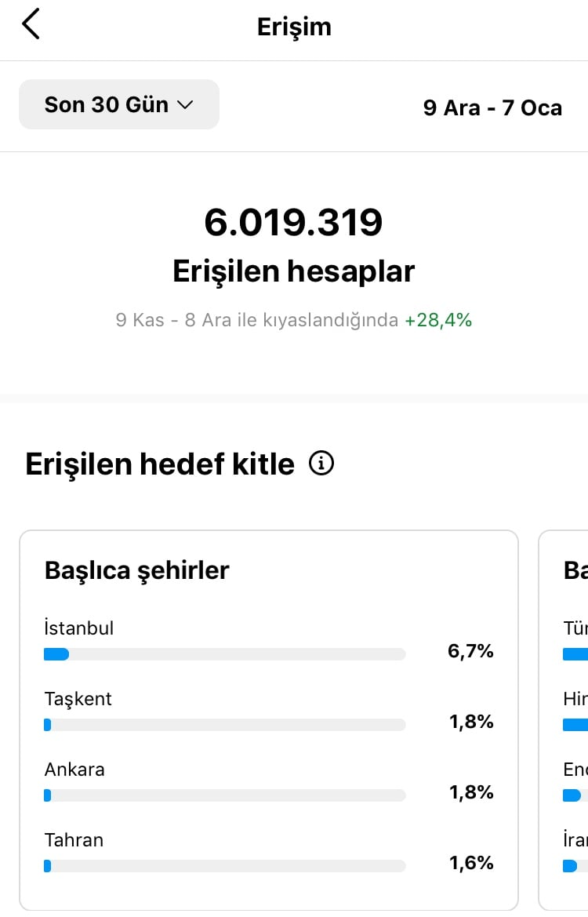Select the Tahran progress bar
The height and width of the screenshot is (917, 588).
[225, 866]
